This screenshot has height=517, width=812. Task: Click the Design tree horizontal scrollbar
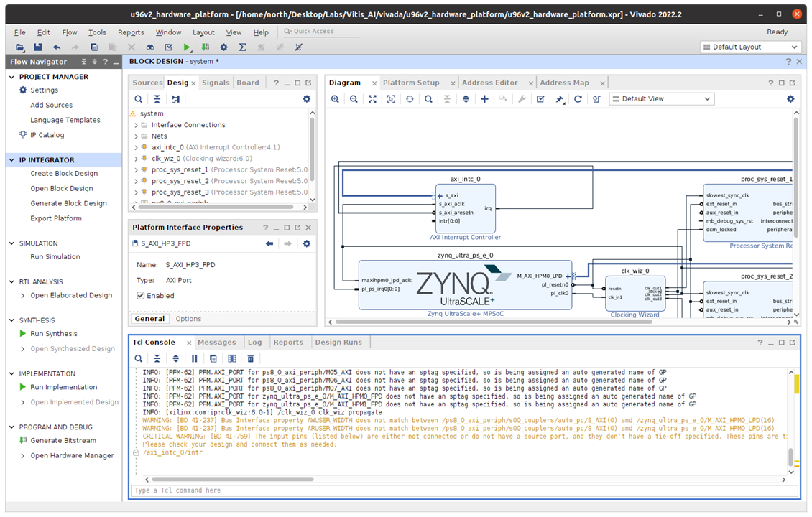tap(216, 207)
